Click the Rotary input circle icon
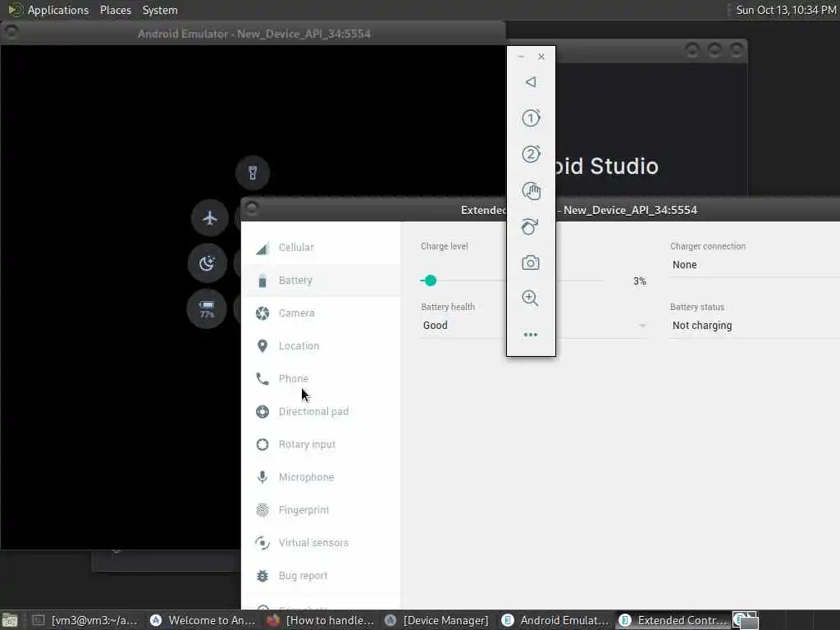The image size is (840, 630). 262,444
